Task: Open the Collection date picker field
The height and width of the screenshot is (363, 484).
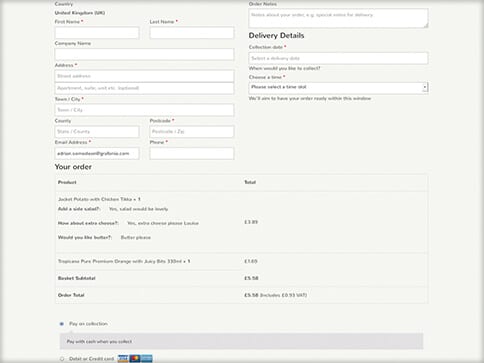Action: pos(338,58)
